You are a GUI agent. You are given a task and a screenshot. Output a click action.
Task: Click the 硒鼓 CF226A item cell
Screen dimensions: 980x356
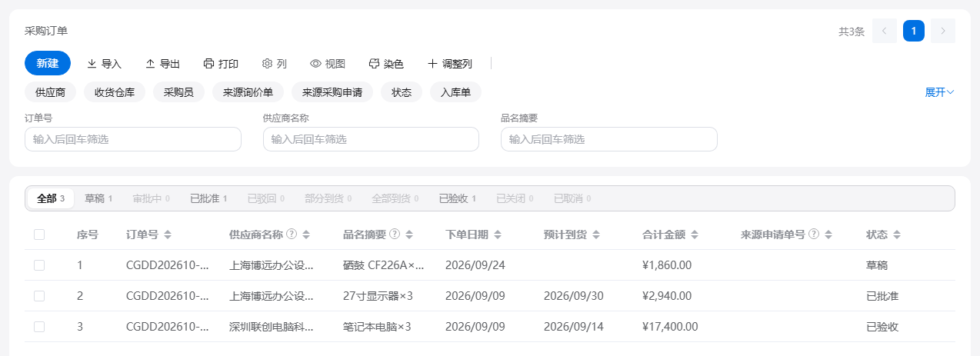pyautogui.click(x=384, y=265)
